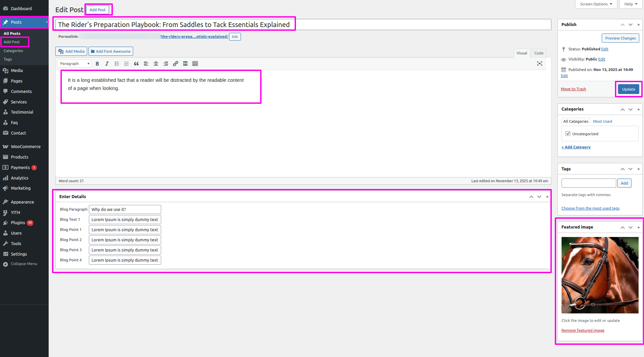Show the editor toolbar toggle icon
Viewport: 644px width, 357px height.
(195, 64)
